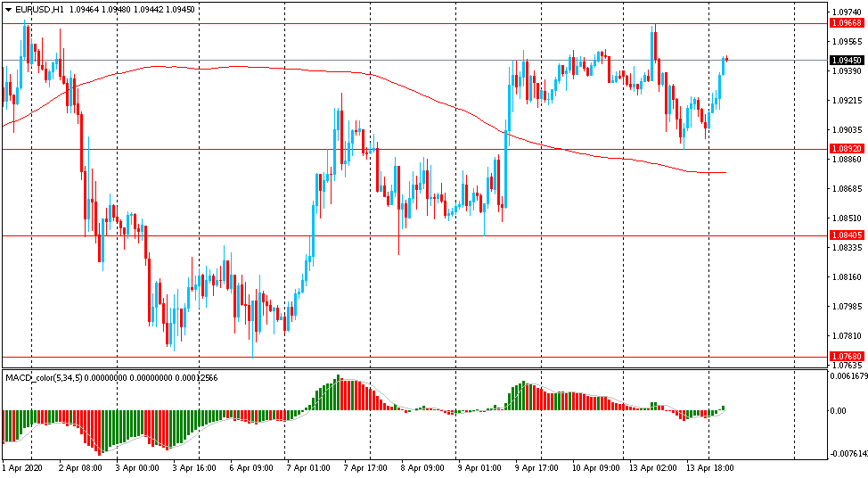
Task: Click the 9 Apr 17:00 time label
Action: [x=536, y=468]
